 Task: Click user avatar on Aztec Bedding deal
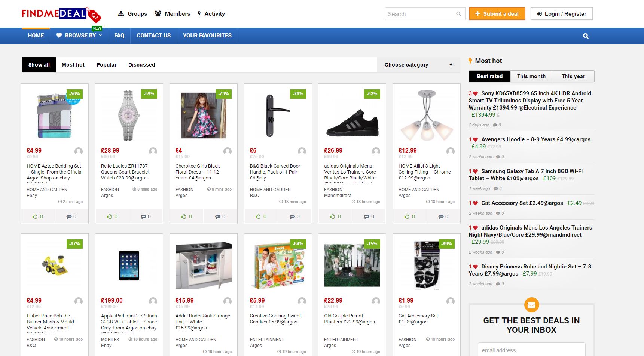79,151
